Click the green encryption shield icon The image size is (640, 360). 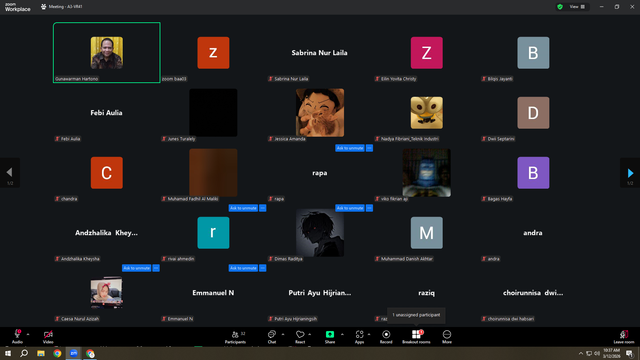pyautogui.click(x=560, y=7)
